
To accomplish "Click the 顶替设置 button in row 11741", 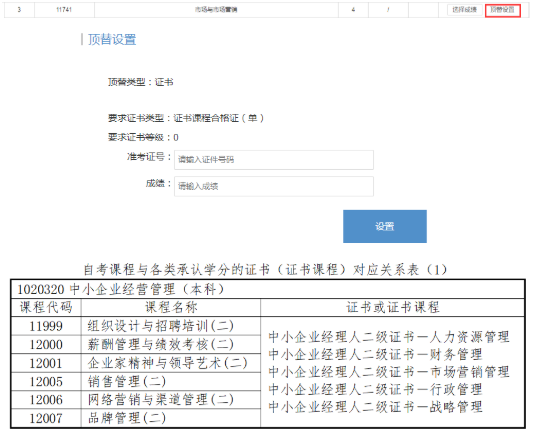I will click(x=503, y=10).
